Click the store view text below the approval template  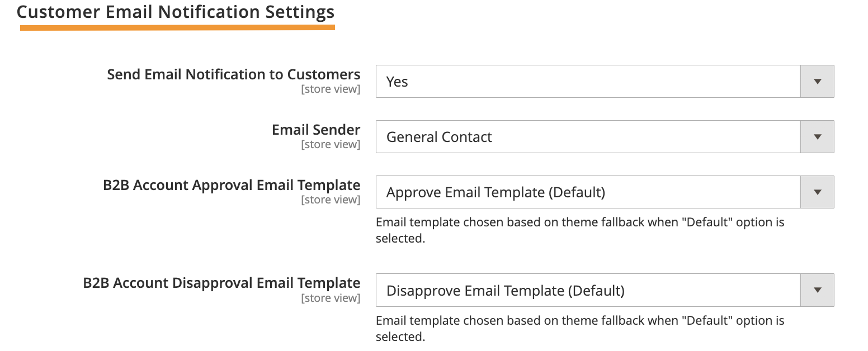point(331,199)
